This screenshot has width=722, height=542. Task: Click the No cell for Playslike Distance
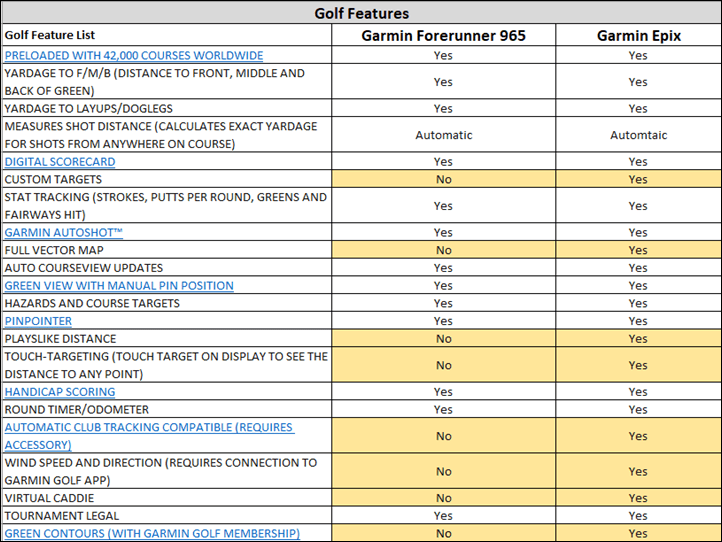point(443,338)
